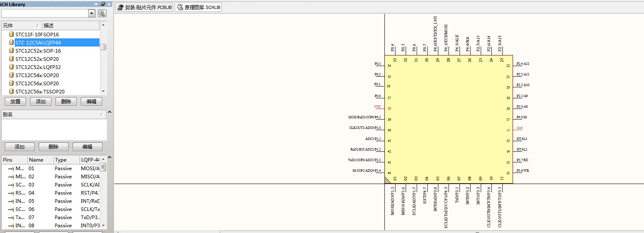Select the STC12C56x SOP20 component icon
The height and width of the screenshot is (233, 644).
[x=11, y=83]
